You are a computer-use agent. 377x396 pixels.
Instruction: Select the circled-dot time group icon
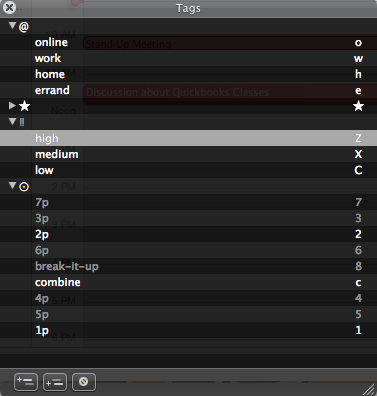(x=24, y=187)
